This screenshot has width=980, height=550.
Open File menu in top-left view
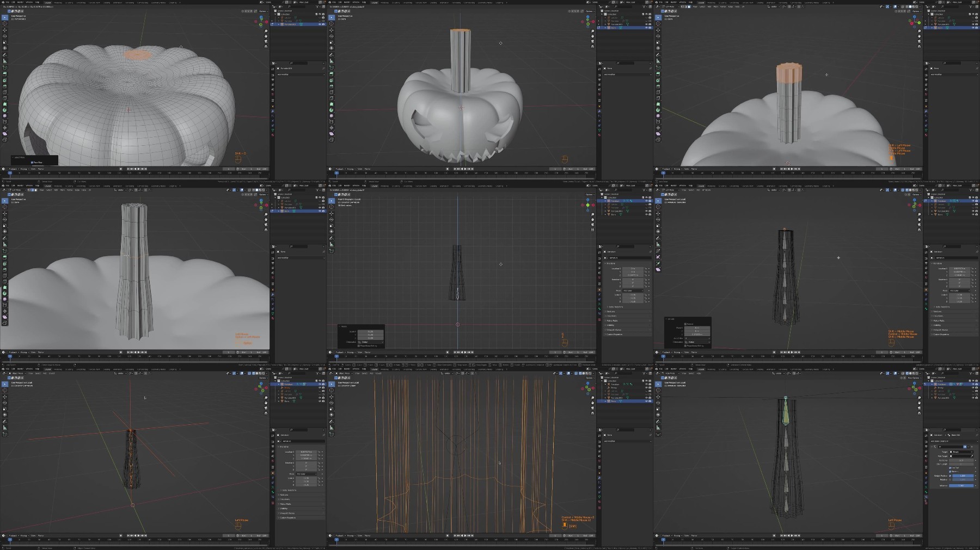pyautogui.click(x=7, y=2)
